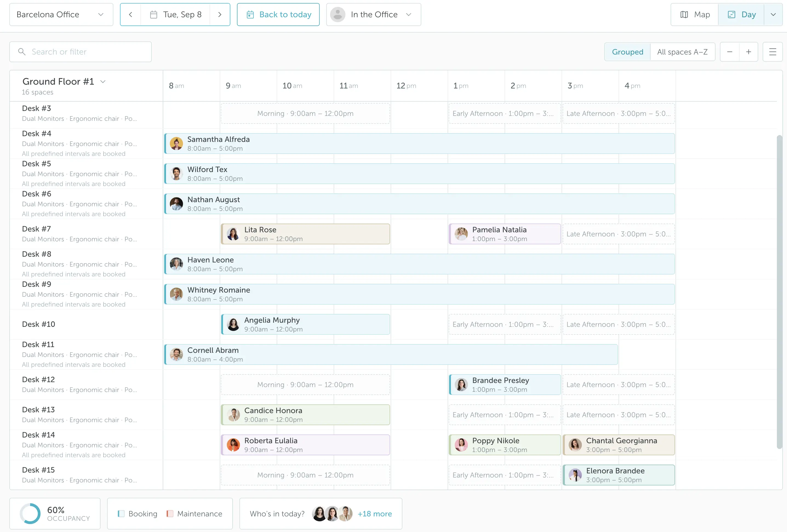
Task: Switch to All spaces A–Z listing
Action: pyautogui.click(x=682, y=52)
